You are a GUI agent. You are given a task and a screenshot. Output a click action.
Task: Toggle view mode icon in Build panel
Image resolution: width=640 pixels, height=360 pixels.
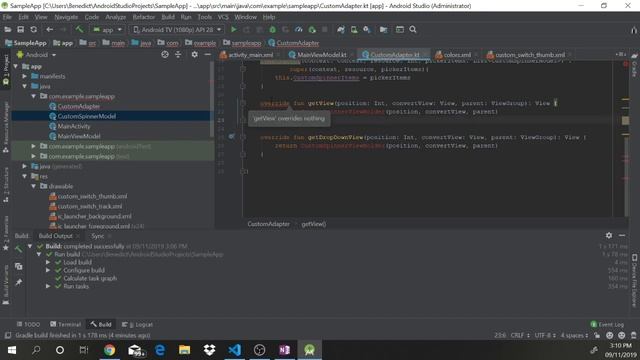18,266
